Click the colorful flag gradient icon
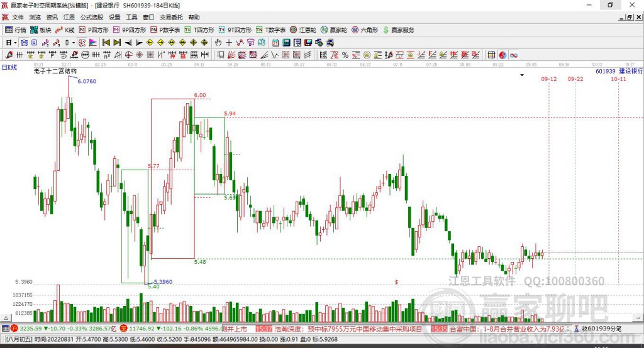Image resolution: width=644 pixels, height=348 pixels. click(x=93, y=43)
